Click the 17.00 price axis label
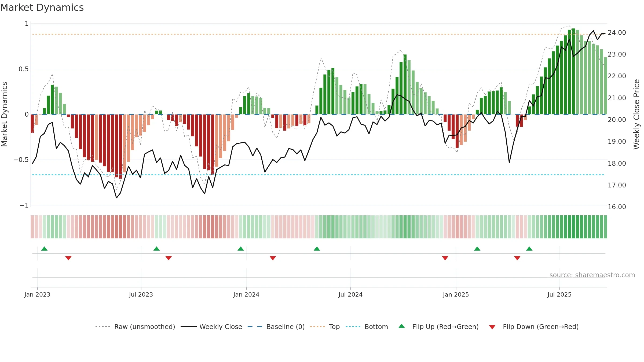644x362 pixels. point(617,185)
